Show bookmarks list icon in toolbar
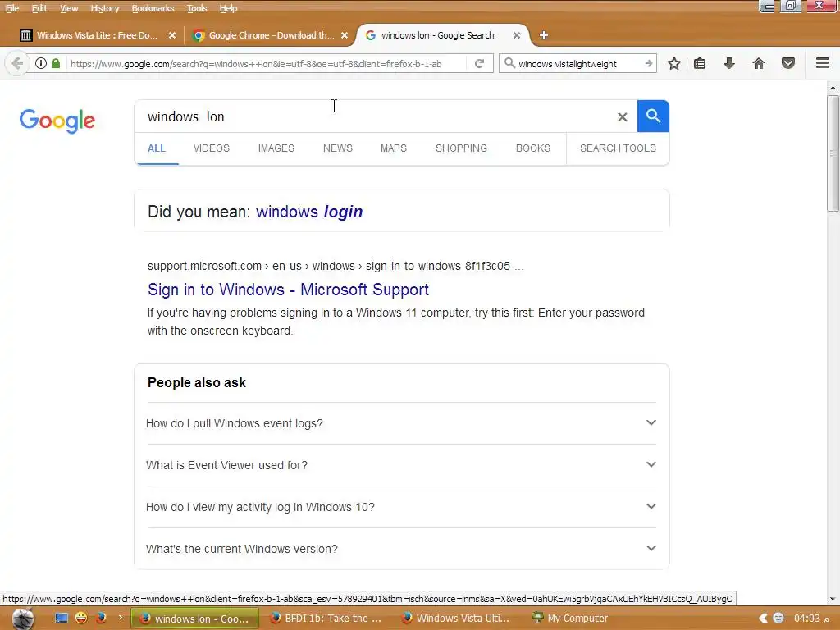The height and width of the screenshot is (630, 840). (x=700, y=64)
